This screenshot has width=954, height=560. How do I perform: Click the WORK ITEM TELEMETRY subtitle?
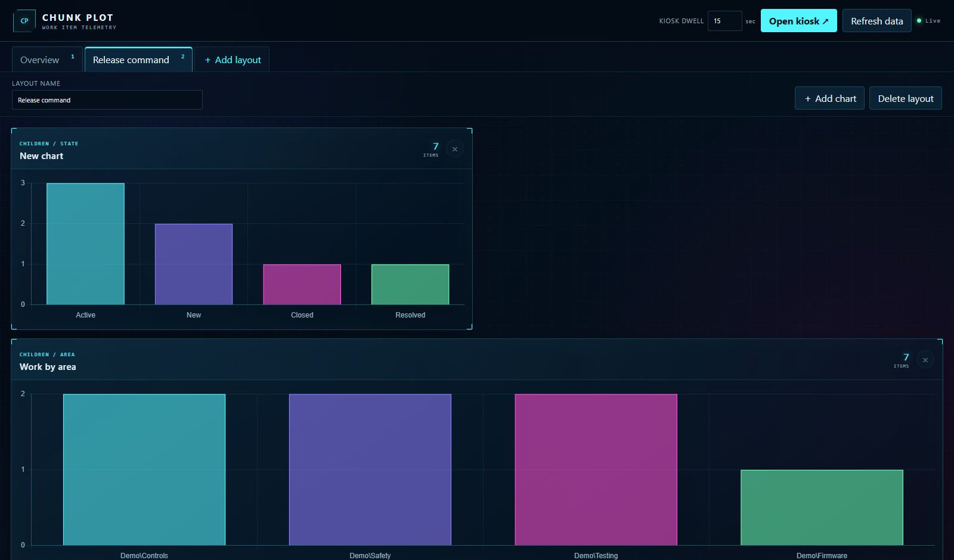click(x=79, y=27)
